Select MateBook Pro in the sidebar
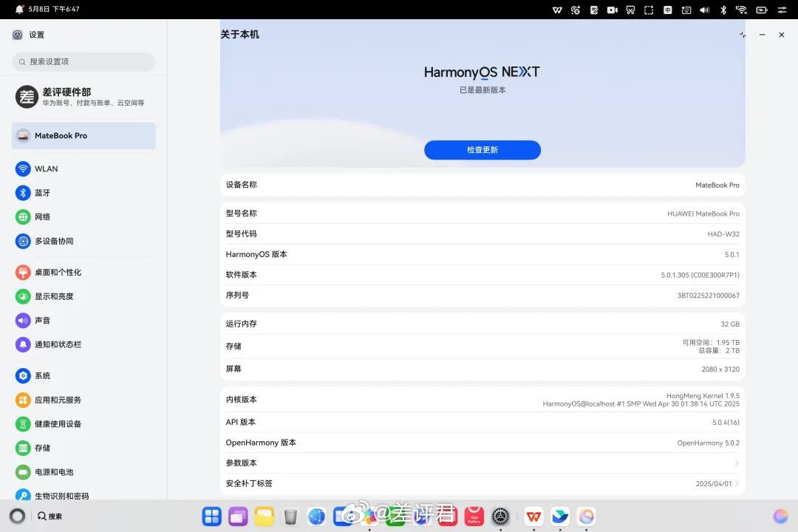798x532 pixels. pyautogui.click(x=84, y=135)
